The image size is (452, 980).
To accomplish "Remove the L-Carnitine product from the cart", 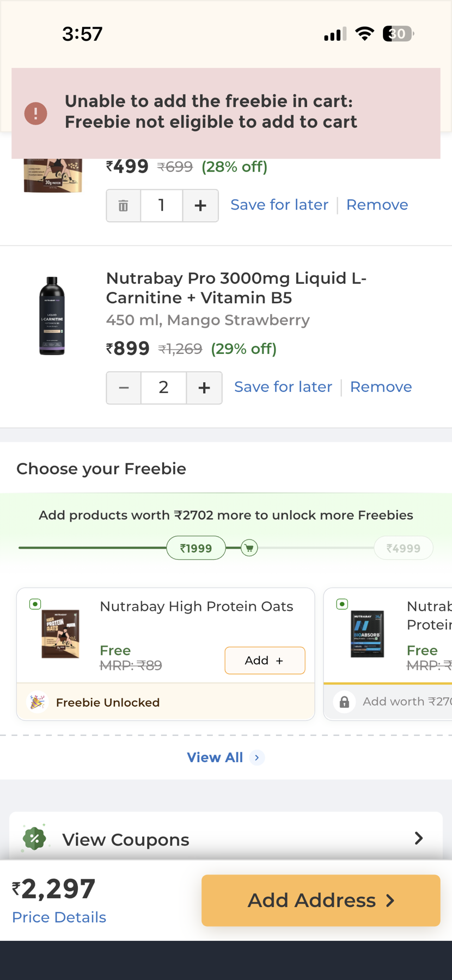I will click(381, 387).
